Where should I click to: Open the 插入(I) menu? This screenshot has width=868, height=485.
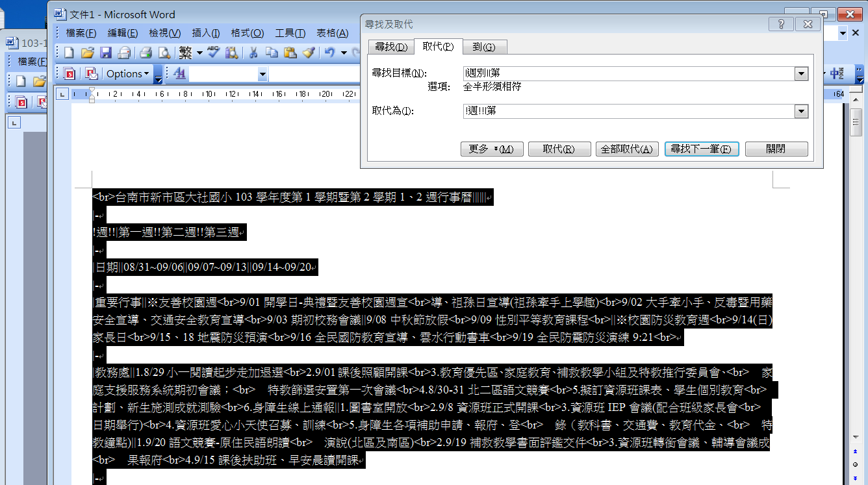206,33
